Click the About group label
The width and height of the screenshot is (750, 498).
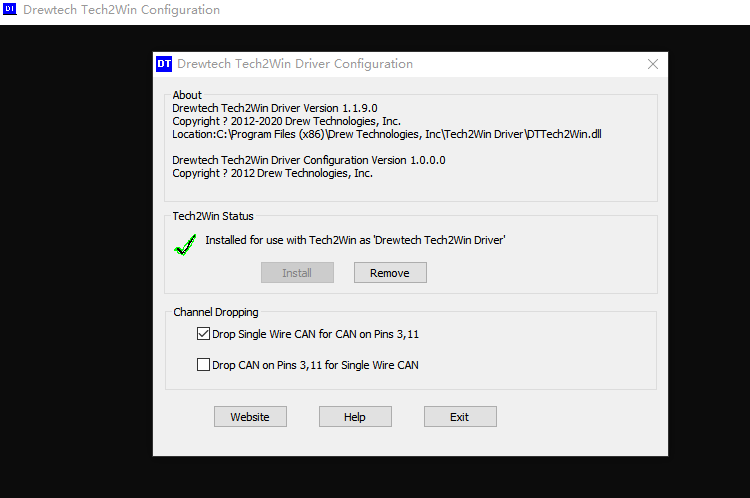click(187, 96)
